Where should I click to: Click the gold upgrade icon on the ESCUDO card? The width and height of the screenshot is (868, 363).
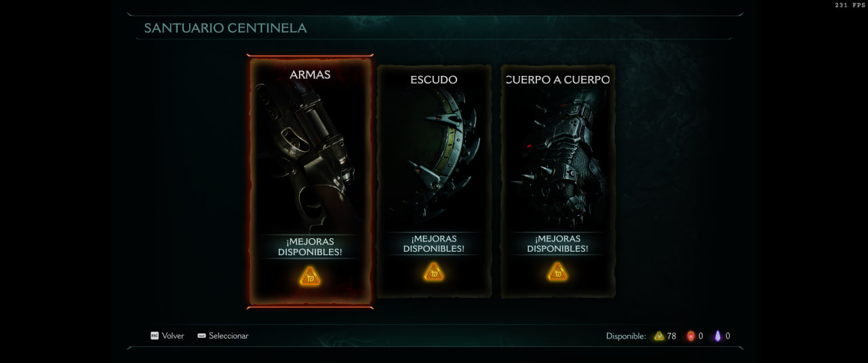click(x=434, y=272)
